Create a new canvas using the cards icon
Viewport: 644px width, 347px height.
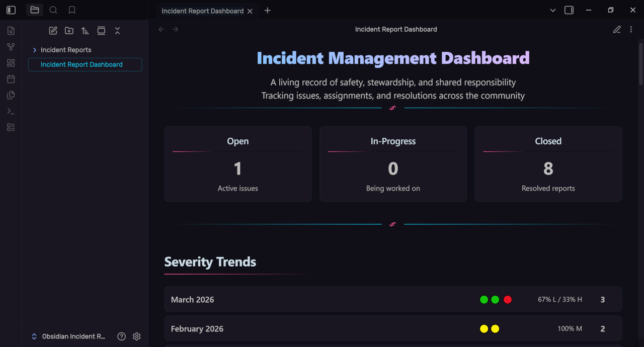point(11,62)
